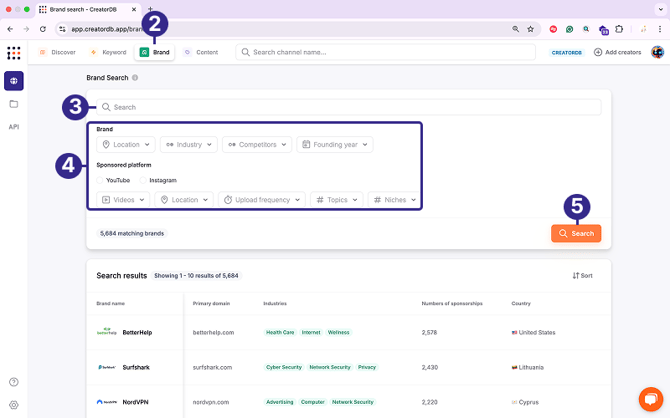Click the orange Search button
The image size is (670, 418).
576,233
